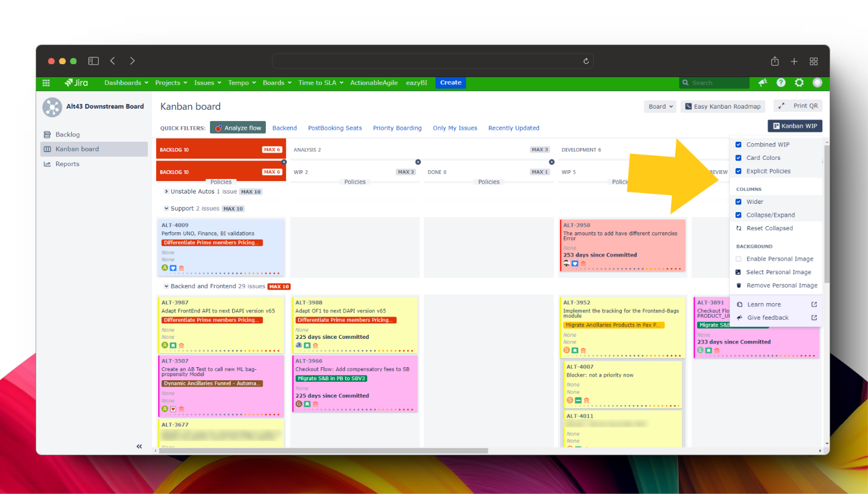Open a new browser tab
This screenshot has width=868, height=494.
pyautogui.click(x=794, y=62)
